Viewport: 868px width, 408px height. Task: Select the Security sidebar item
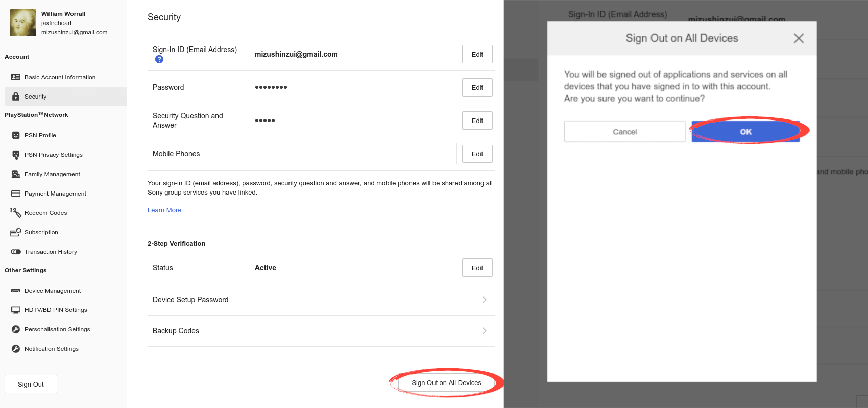(66, 97)
